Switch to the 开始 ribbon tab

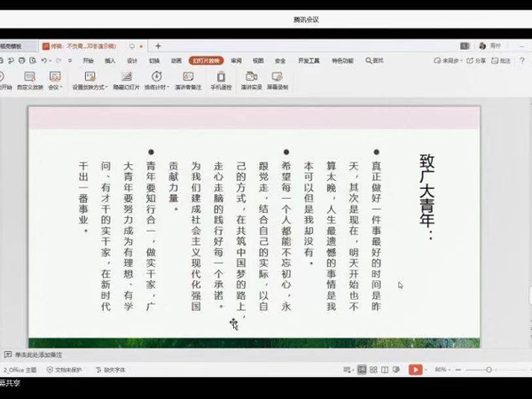click(88, 61)
